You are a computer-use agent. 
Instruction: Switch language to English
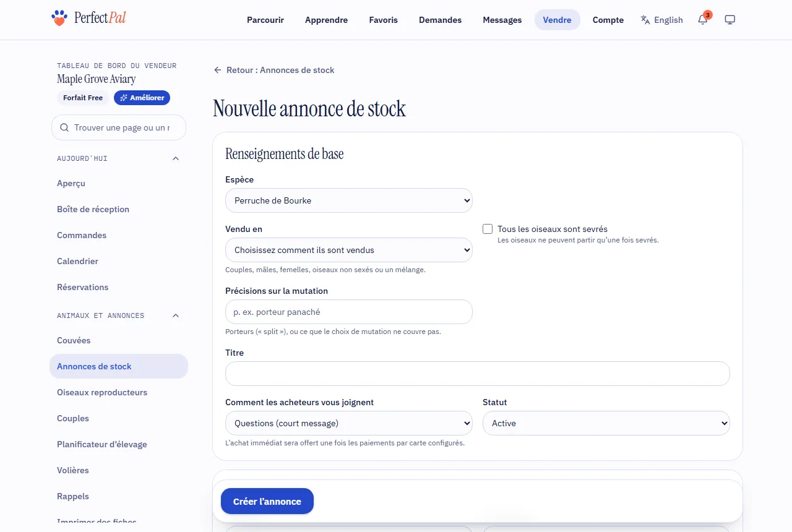pos(662,20)
